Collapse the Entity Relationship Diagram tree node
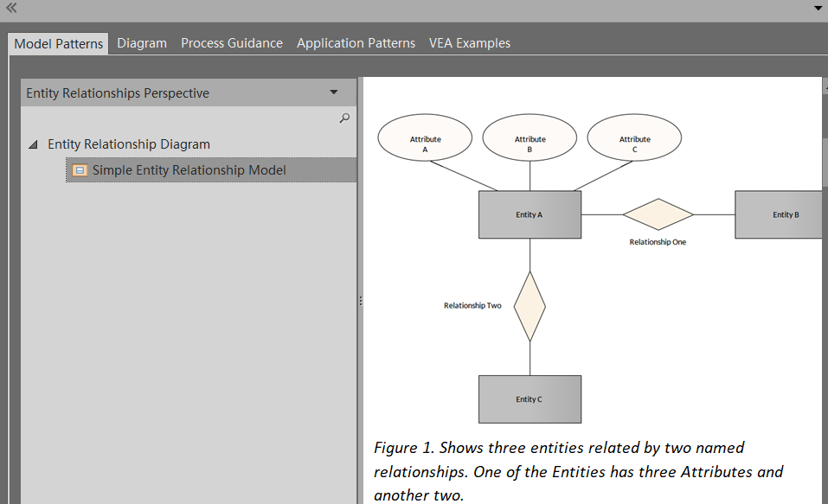Screen dimensions: 828x504 click(32, 144)
